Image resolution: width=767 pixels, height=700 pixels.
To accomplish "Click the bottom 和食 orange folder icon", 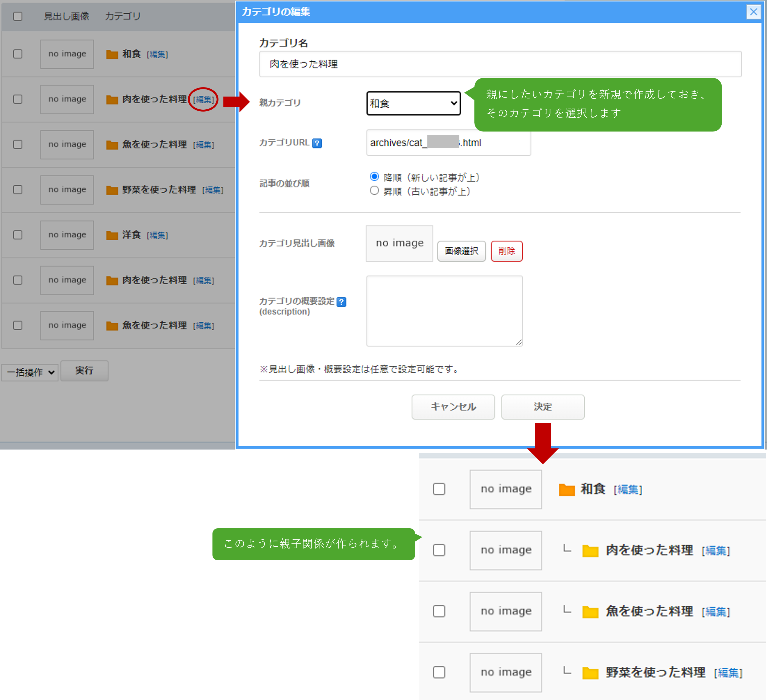I will pos(566,490).
